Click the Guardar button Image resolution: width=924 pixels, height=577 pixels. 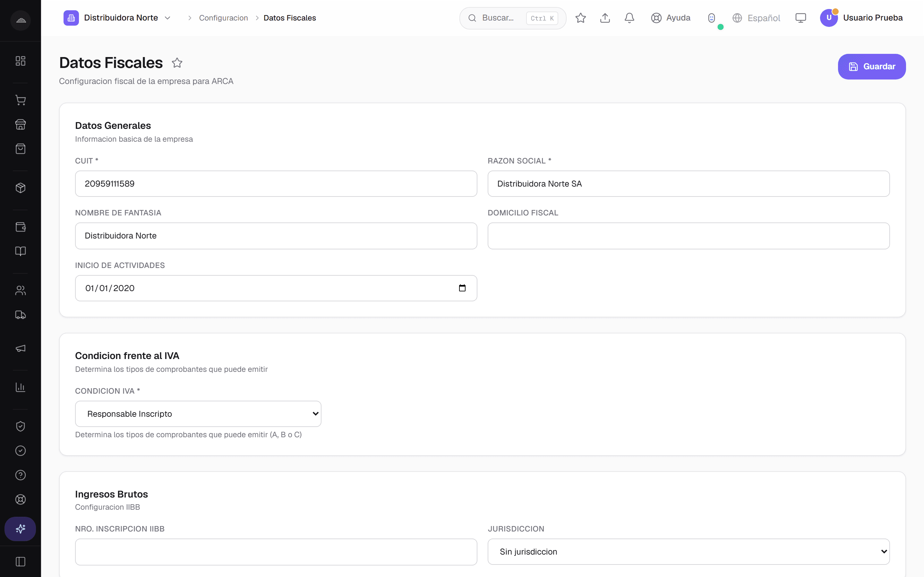coord(872,67)
